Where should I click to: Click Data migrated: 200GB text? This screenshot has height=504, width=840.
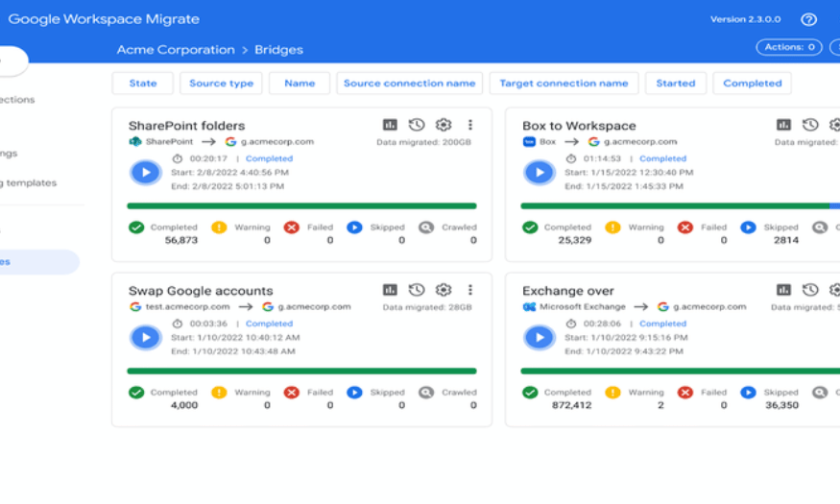(423, 142)
